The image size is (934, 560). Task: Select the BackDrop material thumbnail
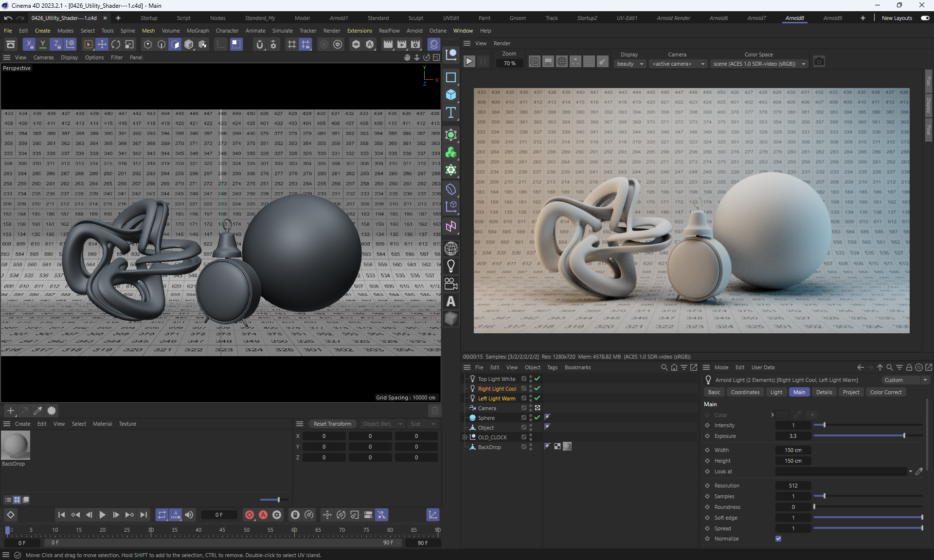pos(16,445)
